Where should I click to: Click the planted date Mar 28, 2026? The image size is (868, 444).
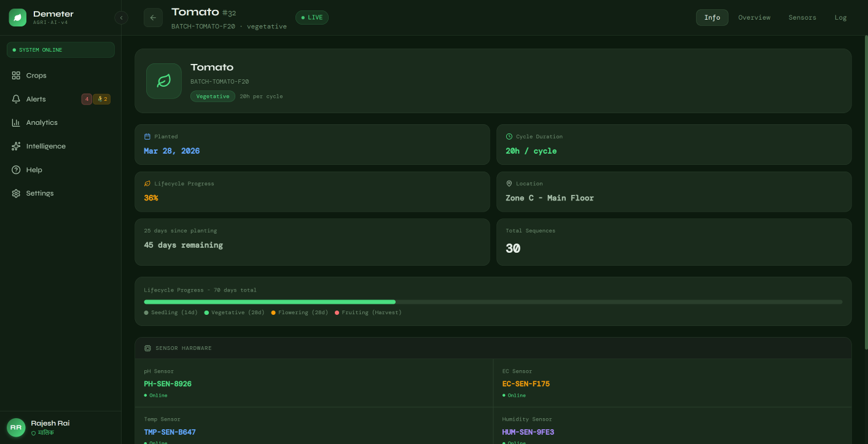coord(172,151)
